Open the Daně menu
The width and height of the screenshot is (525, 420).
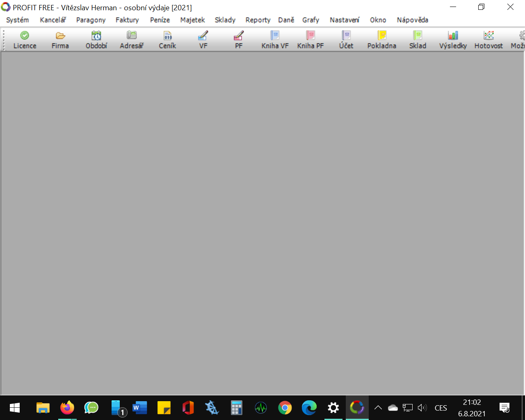click(x=286, y=20)
